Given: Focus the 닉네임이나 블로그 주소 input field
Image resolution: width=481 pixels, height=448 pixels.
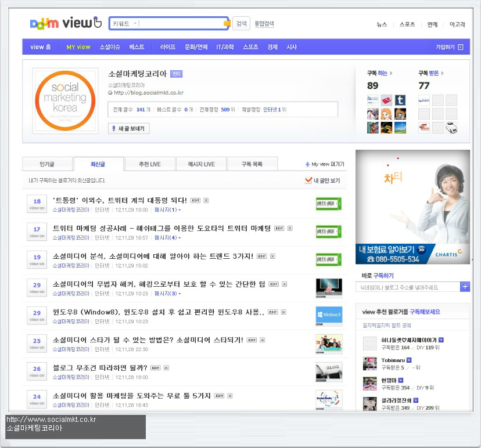Looking at the screenshot, I should [408, 287].
